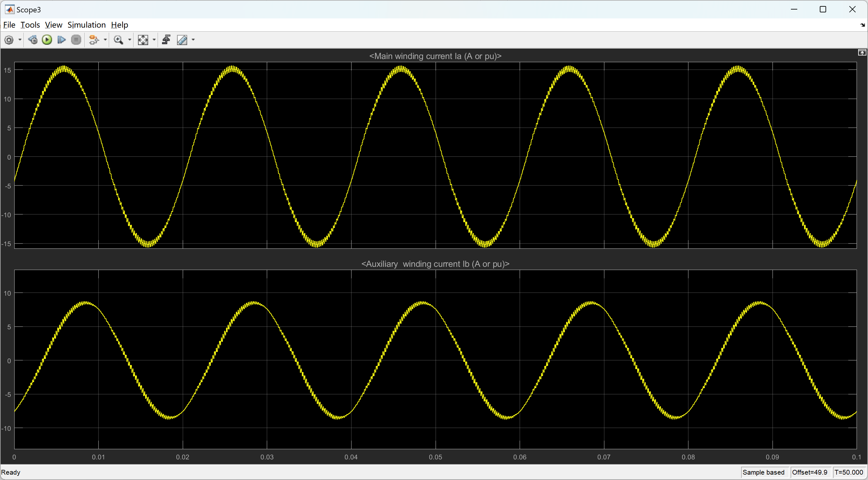The height and width of the screenshot is (480, 868).
Task: Open scope Configuration Properties gear icon
Action: pos(9,40)
